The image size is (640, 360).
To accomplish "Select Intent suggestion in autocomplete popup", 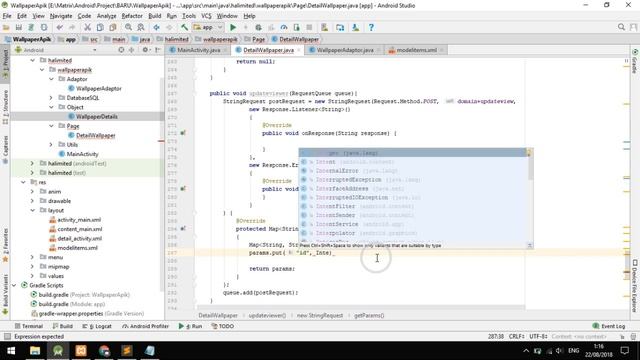I will [413, 162].
